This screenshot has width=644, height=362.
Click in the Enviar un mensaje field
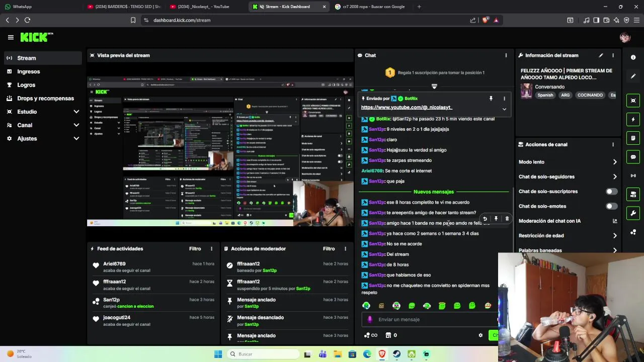click(x=430, y=319)
